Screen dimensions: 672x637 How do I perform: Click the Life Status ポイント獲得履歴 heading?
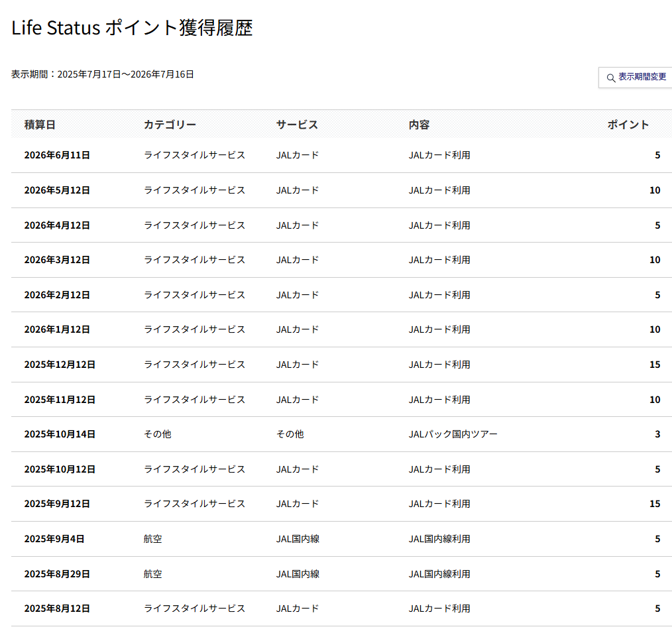[132, 28]
